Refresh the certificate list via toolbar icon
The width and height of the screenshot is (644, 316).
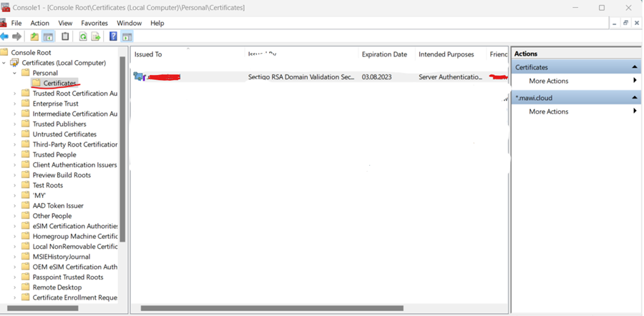[83, 36]
